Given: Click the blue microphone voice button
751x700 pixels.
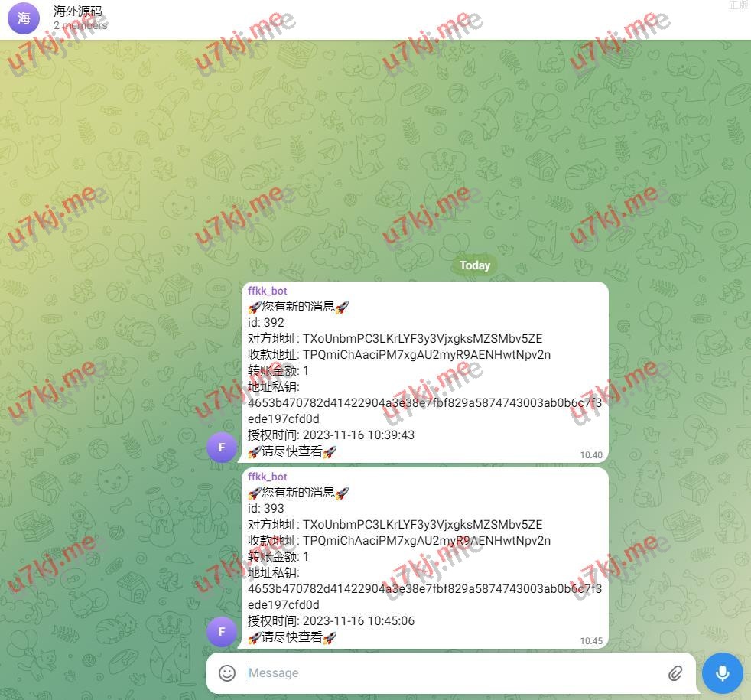Looking at the screenshot, I should [x=721, y=673].
